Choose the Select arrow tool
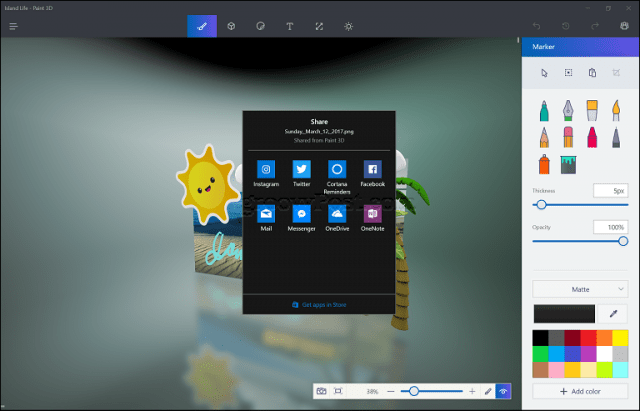The width and height of the screenshot is (640, 411). coord(544,73)
